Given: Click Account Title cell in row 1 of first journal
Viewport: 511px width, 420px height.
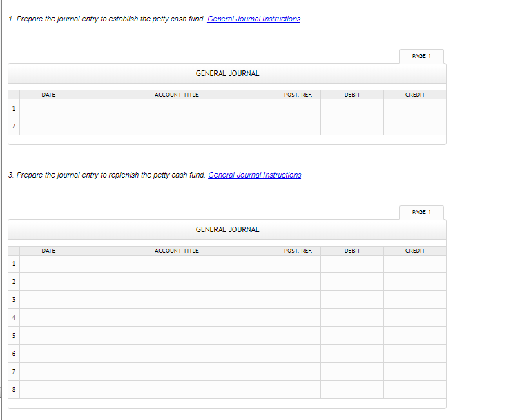Looking at the screenshot, I should [176, 108].
